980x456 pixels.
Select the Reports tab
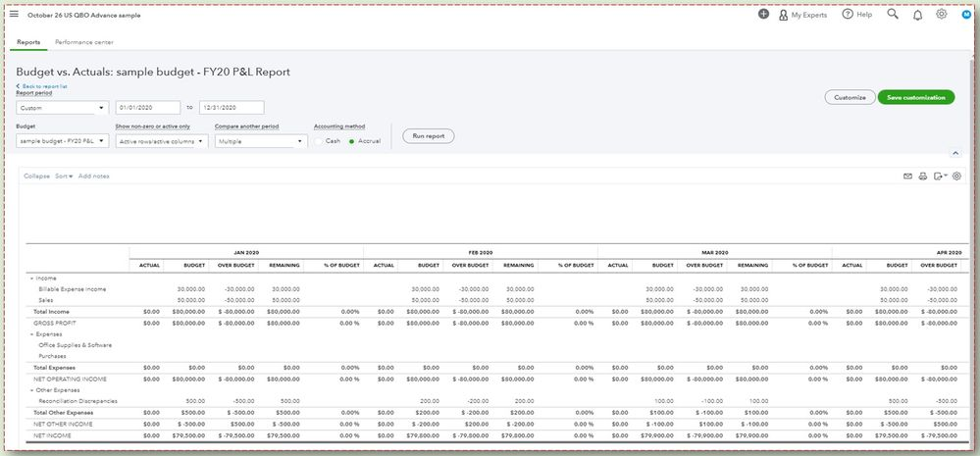coord(28,42)
